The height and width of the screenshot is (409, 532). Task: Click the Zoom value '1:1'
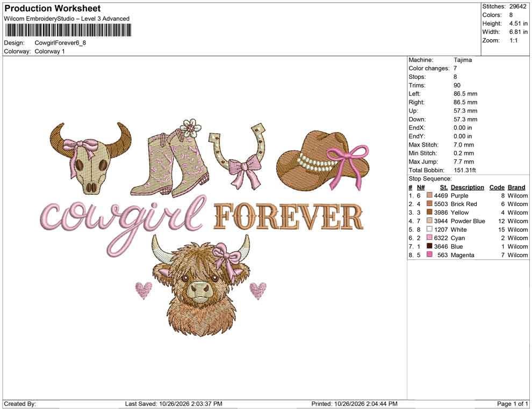pyautogui.click(x=513, y=40)
